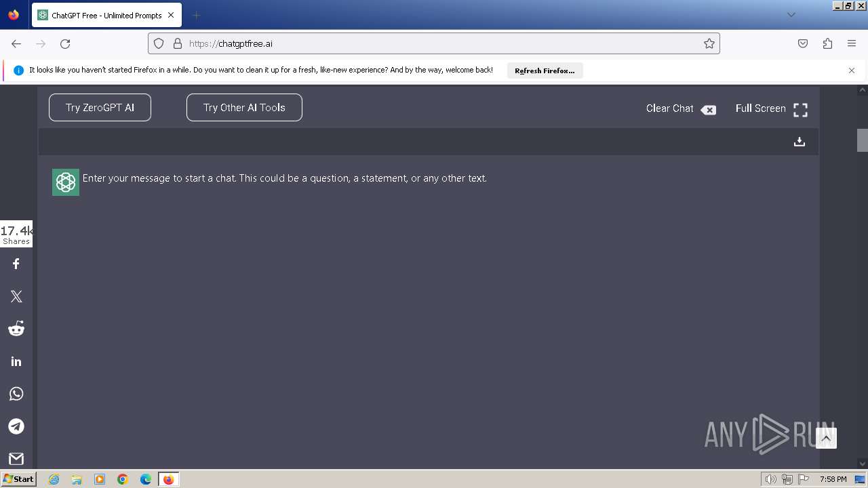Share page on X (Twitter)
868x488 pixels.
pyautogui.click(x=16, y=296)
